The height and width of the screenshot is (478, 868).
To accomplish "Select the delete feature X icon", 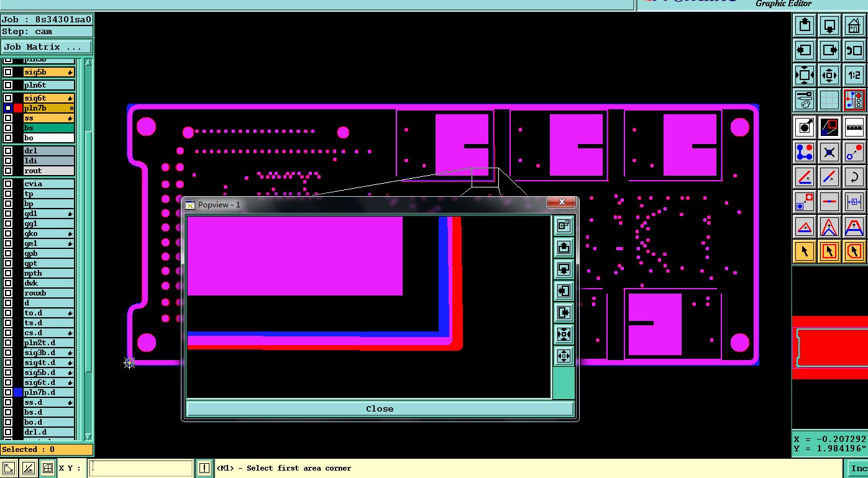I will (829, 152).
